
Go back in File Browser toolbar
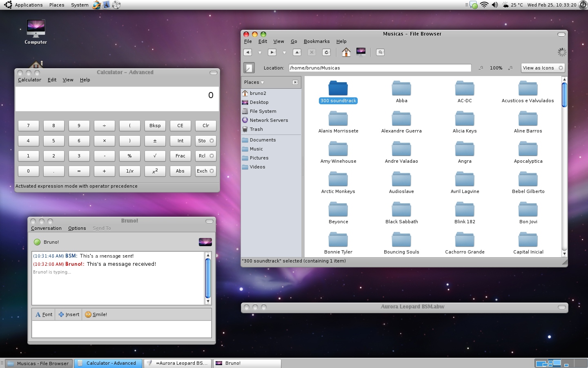click(247, 52)
